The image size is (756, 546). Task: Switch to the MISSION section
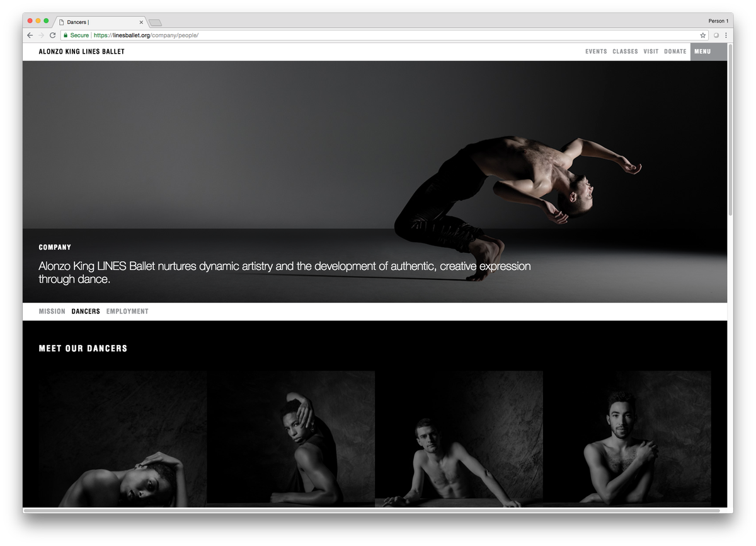tap(52, 311)
